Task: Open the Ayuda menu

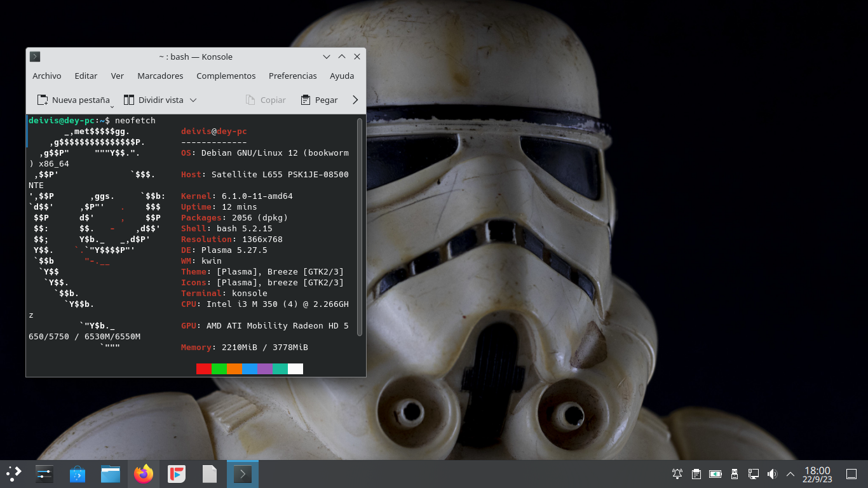Action: coord(342,76)
